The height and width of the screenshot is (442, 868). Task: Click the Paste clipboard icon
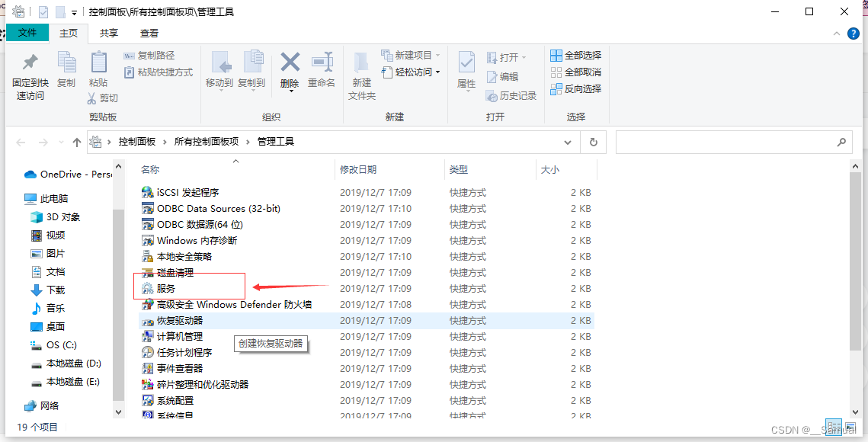98,62
